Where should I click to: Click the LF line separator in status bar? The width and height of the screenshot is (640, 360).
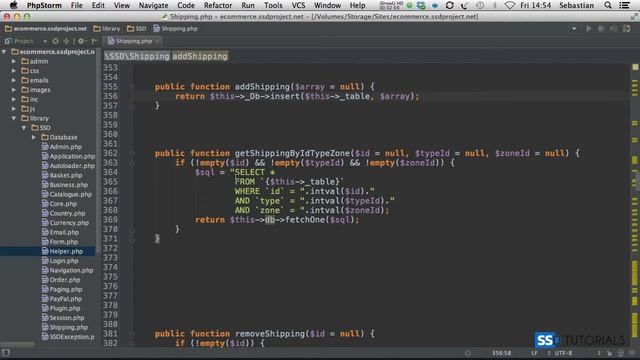(534, 353)
